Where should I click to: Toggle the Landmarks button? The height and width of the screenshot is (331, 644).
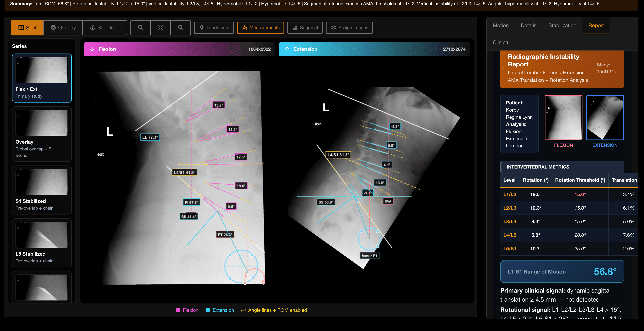[x=214, y=28]
